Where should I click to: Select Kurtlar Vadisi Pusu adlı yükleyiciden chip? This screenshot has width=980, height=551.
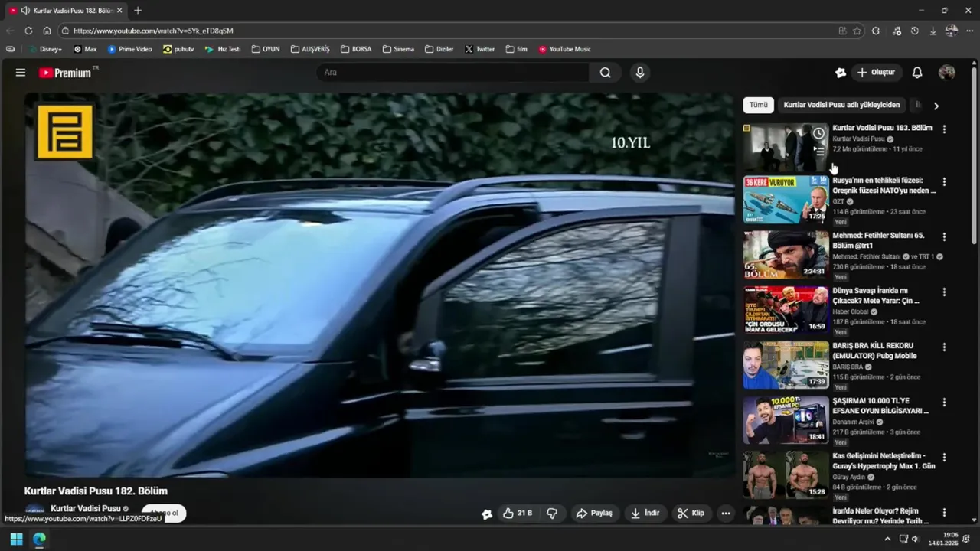tap(841, 105)
